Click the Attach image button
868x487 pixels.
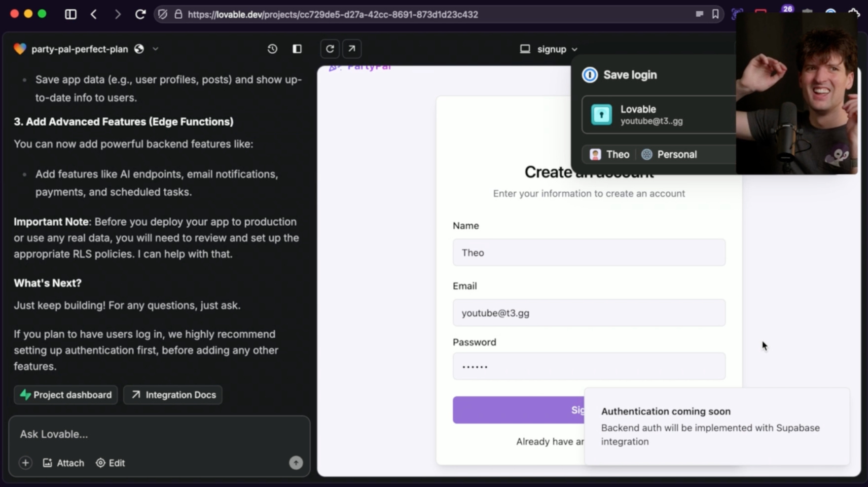(x=64, y=463)
